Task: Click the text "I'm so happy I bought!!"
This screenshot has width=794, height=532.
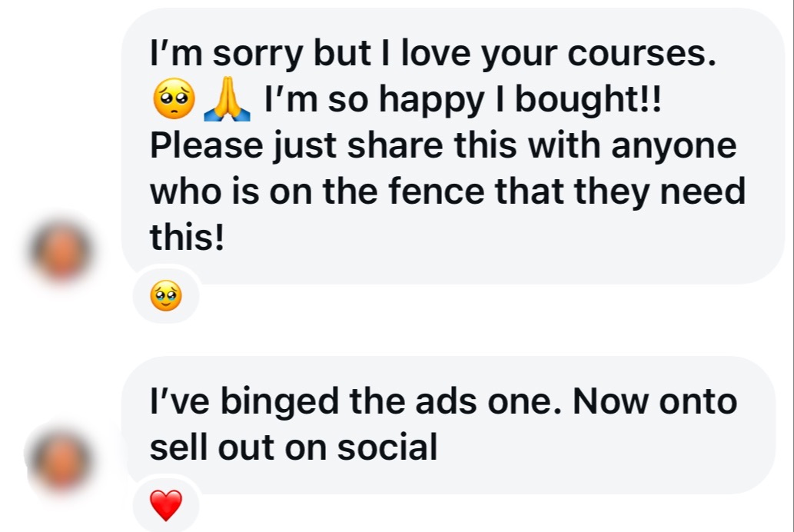Action: (x=461, y=101)
